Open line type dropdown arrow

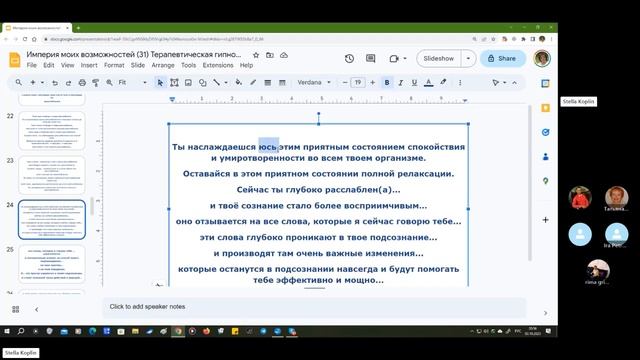(226, 82)
